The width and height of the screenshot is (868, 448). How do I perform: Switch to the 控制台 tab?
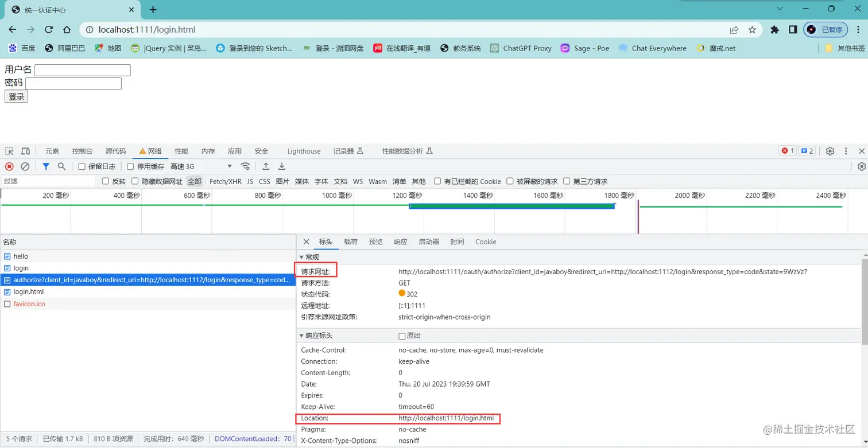pyautogui.click(x=82, y=151)
